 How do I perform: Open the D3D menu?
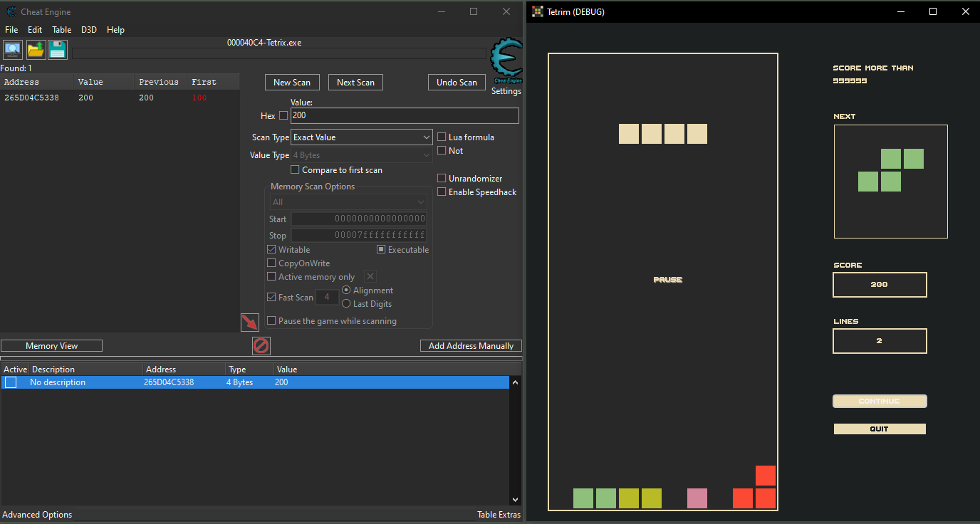pos(89,30)
